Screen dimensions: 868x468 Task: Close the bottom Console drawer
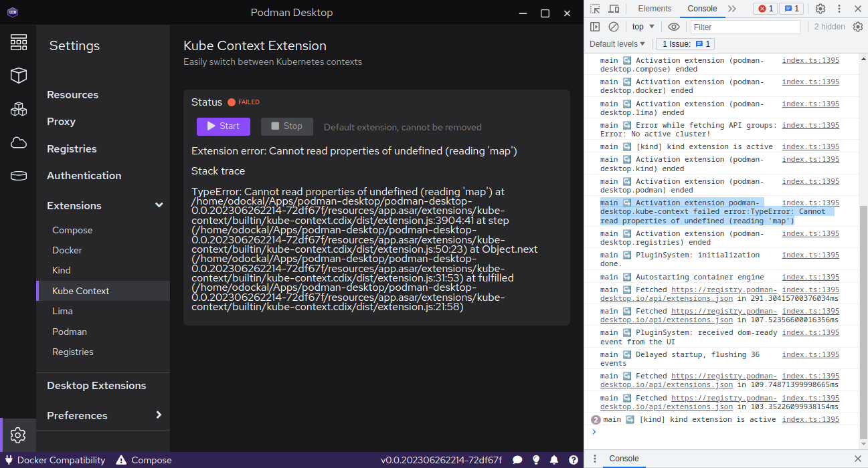(x=858, y=459)
